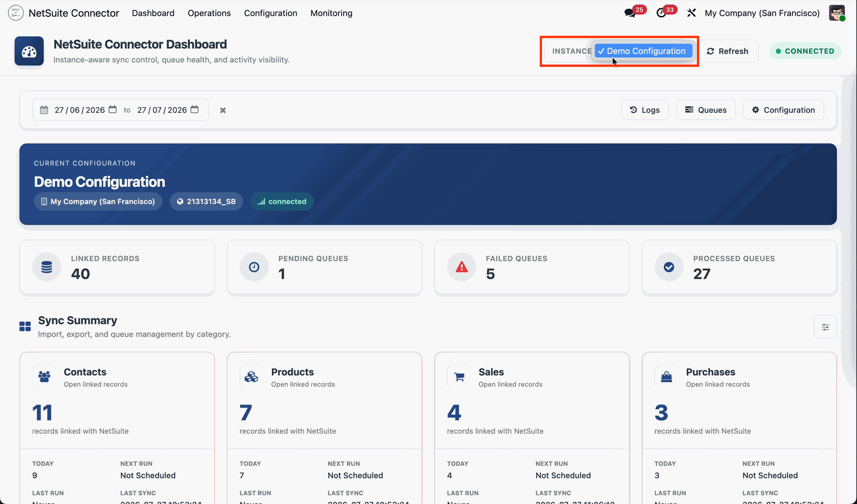Screen dimensions: 857x504
Task: Open linked records for Purchases
Action: [718, 384]
